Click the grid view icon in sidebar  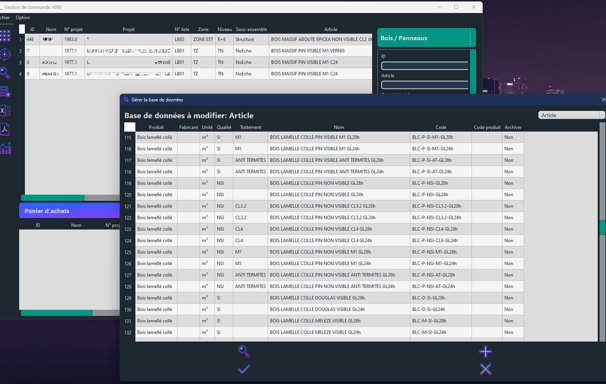click(x=5, y=36)
